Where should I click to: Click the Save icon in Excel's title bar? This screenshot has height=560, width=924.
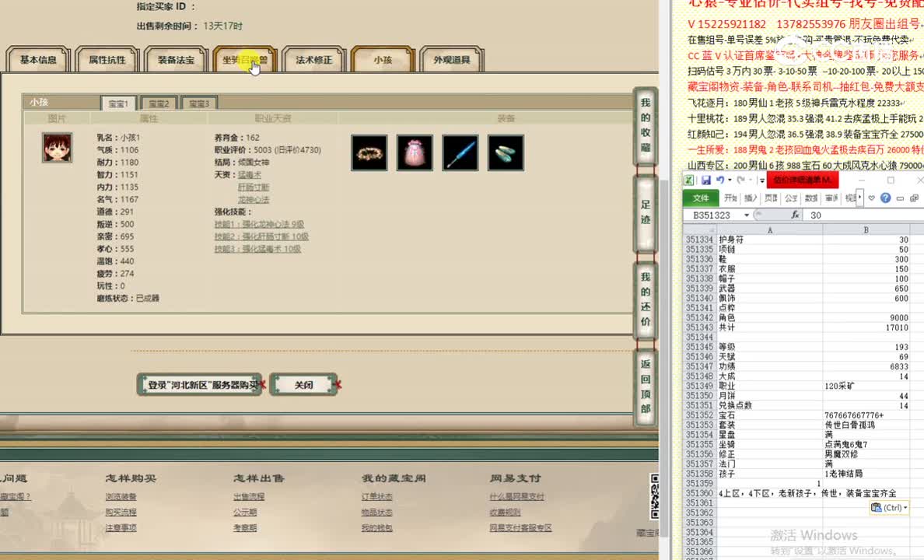[705, 180]
